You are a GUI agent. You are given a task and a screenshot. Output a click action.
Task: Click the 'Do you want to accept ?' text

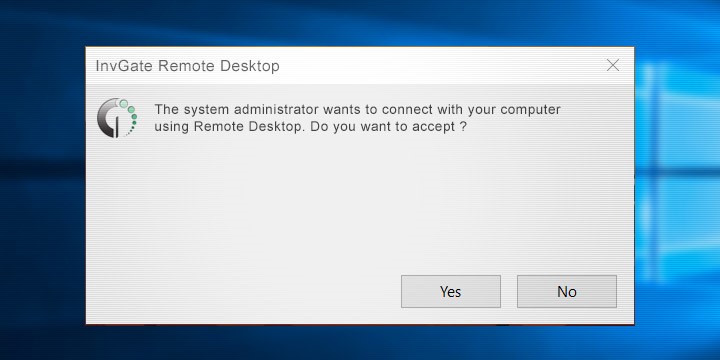[388, 127]
